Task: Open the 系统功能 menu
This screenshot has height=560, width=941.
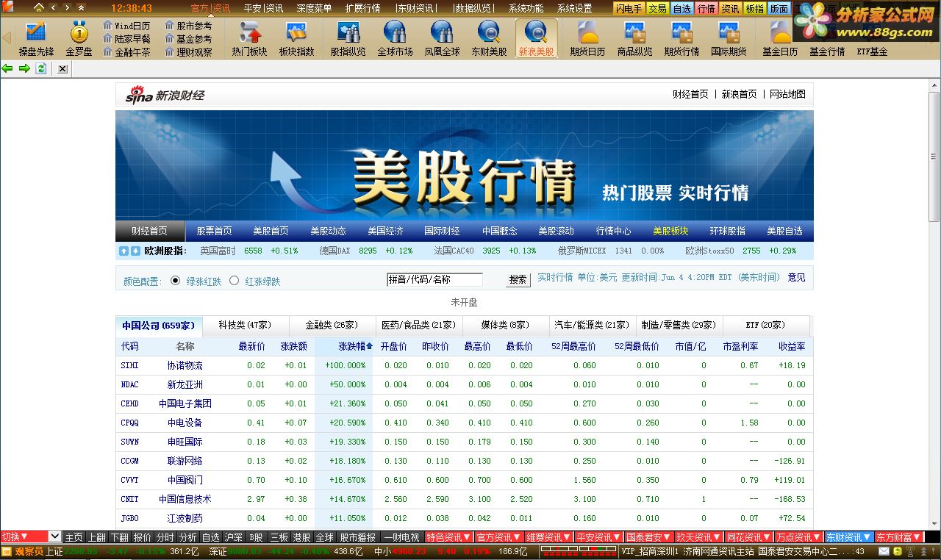Action: (526, 9)
